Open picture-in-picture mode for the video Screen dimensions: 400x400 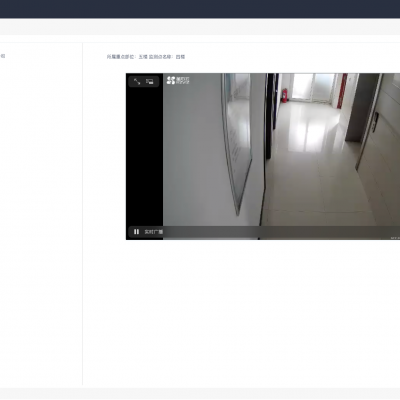(x=149, y=81)
